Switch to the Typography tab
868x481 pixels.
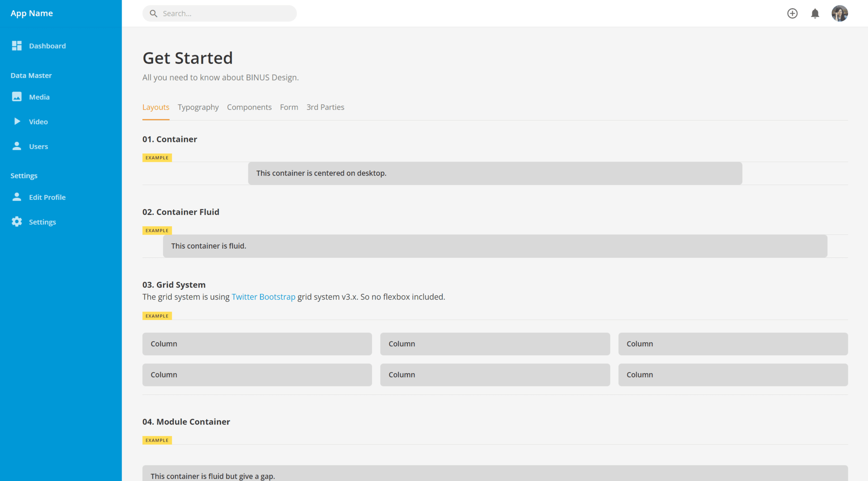[x=198, y=107]
